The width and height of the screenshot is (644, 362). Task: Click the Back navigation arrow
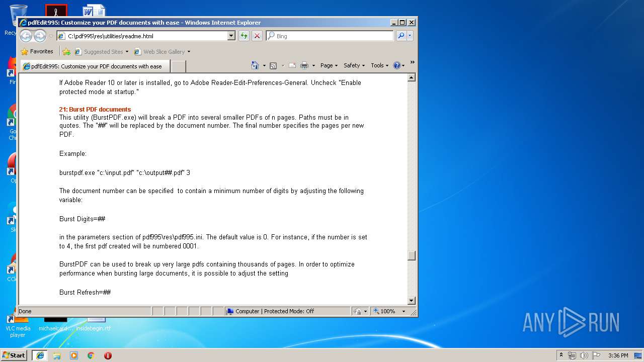coord(26,36)
